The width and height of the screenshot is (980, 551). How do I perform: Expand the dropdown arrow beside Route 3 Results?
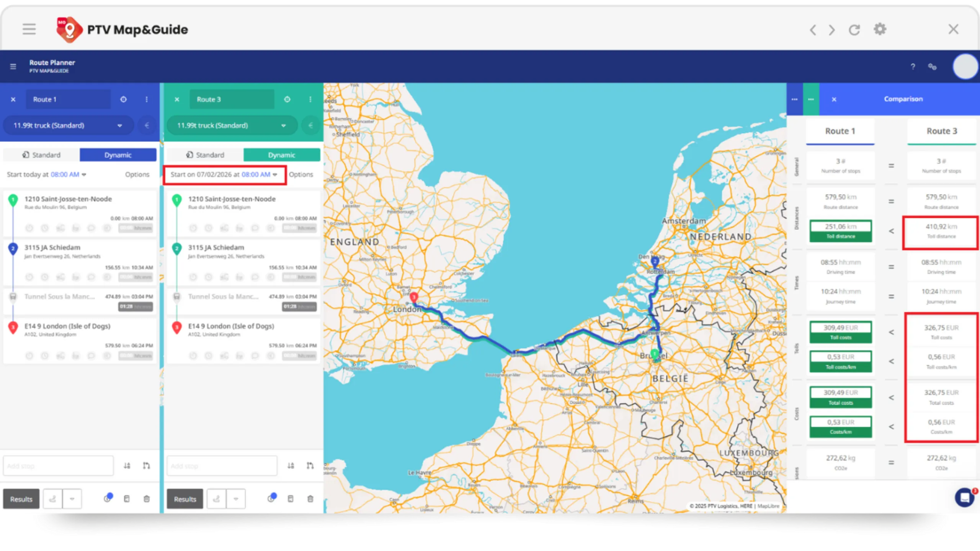pyautogui.click(x=236, y=499)
